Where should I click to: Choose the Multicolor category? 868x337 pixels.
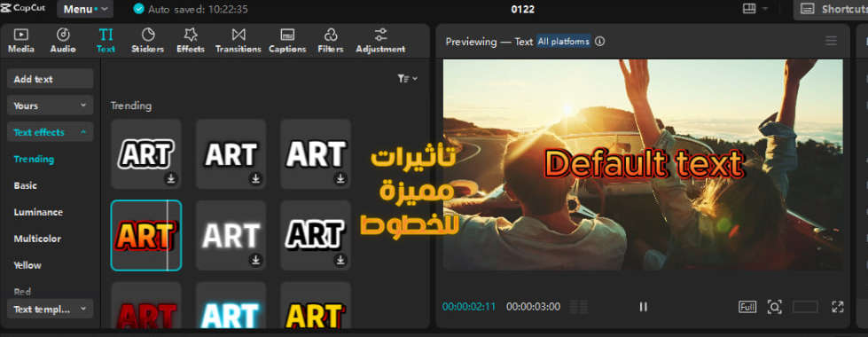coord(37,239)
